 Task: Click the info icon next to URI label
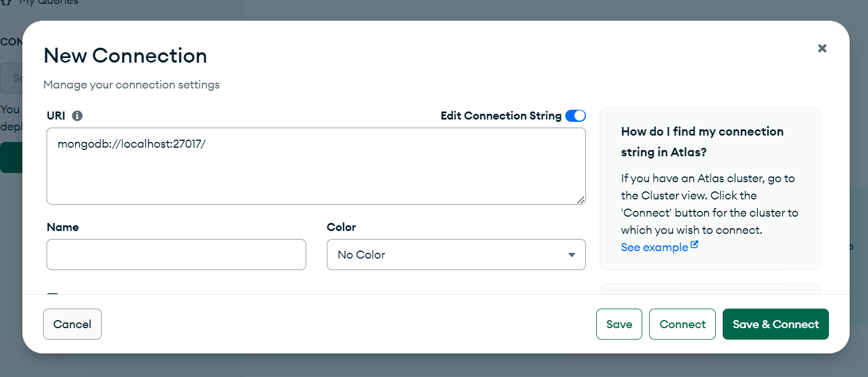coord(78,116)
